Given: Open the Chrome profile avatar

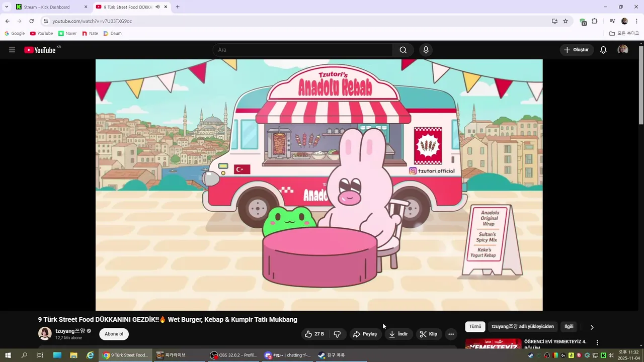Looking at the screenshot, I should pyautogui.click(x=624, y=21).
